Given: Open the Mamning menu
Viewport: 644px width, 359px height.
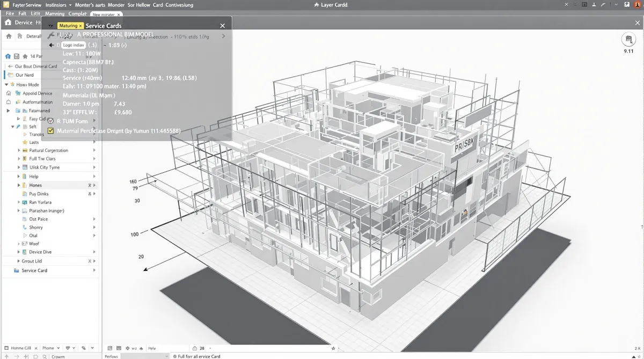Looking at the screenshot, I should pos(55,13).
